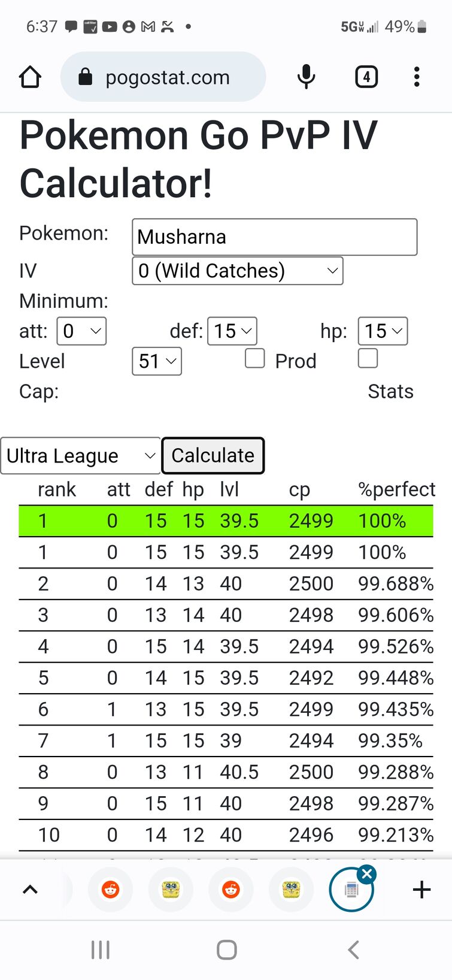Add a new tab with plus icon
Screen dimensions: 452x980
point(421,890)
